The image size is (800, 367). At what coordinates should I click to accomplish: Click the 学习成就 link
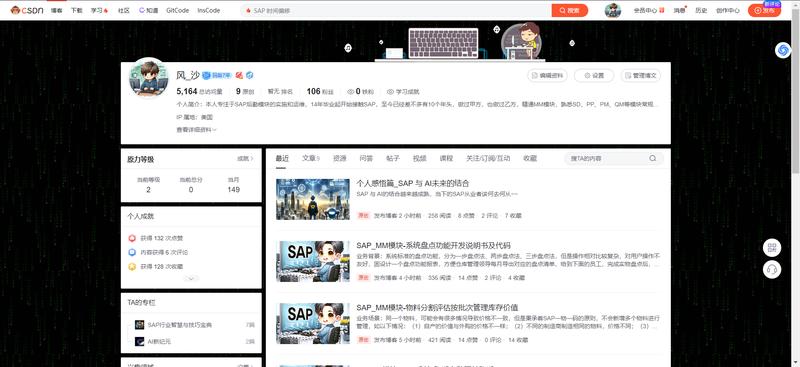coord(403,92)
